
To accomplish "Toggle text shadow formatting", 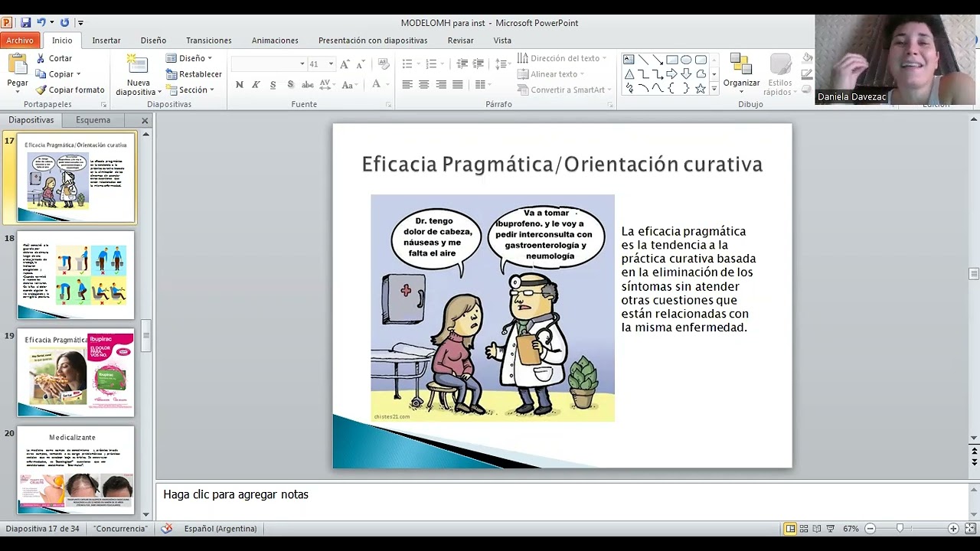I will 290,85.
